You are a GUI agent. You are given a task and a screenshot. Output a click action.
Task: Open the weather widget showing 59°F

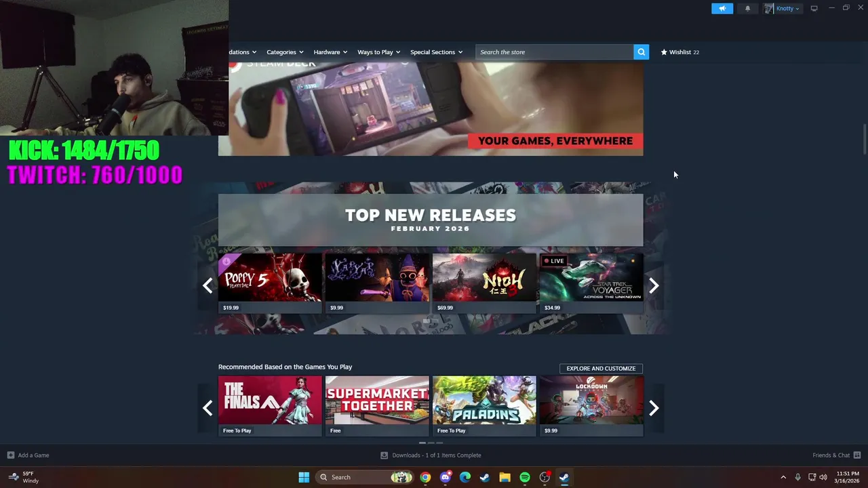[22, 477]
